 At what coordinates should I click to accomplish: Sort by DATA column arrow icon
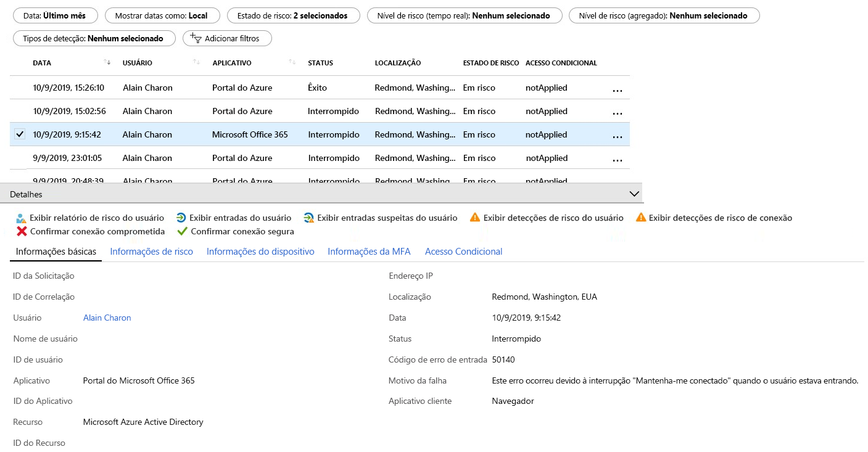(107, 62)
